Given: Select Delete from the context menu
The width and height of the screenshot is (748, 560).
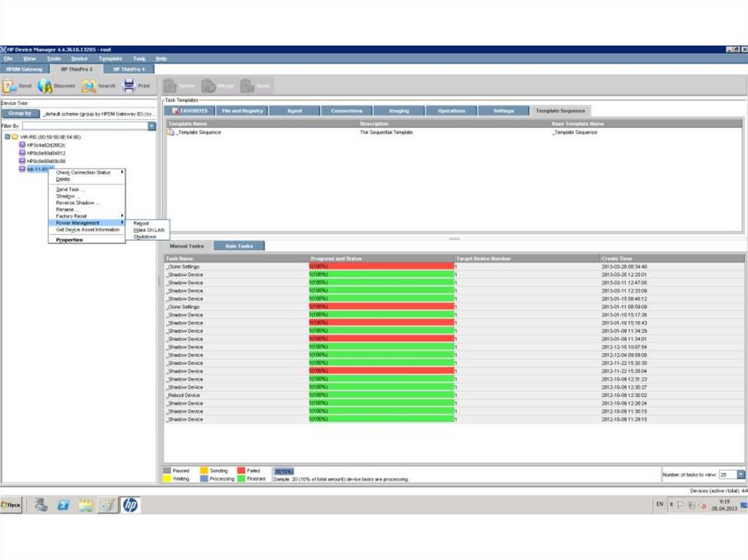Looking at the screenshot, I should pyautogui.click(x=63, y=180).
